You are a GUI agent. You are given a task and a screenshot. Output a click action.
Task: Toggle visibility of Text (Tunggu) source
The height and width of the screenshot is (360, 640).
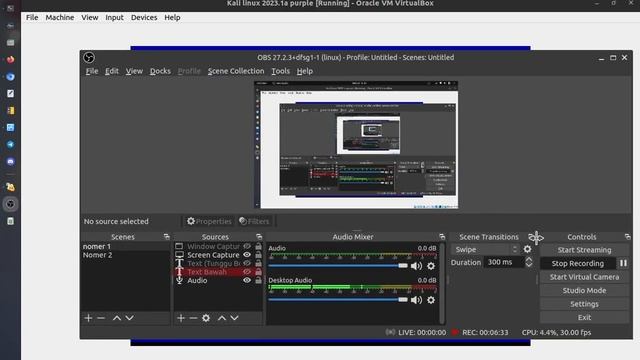pos(247,263)
